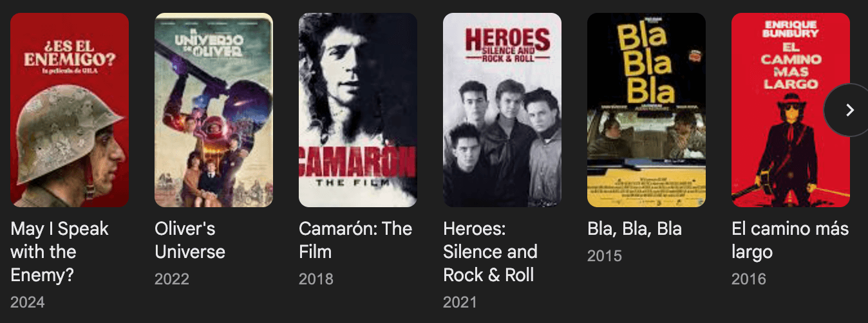
Task: Open the May I Speak with the Enemy? poster
Action: pos(70,110)
